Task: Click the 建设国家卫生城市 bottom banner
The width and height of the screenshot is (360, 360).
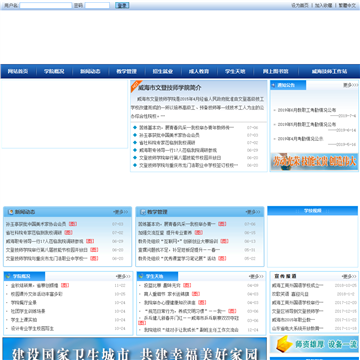Action: pyautogui.click(x=135, y=349)
